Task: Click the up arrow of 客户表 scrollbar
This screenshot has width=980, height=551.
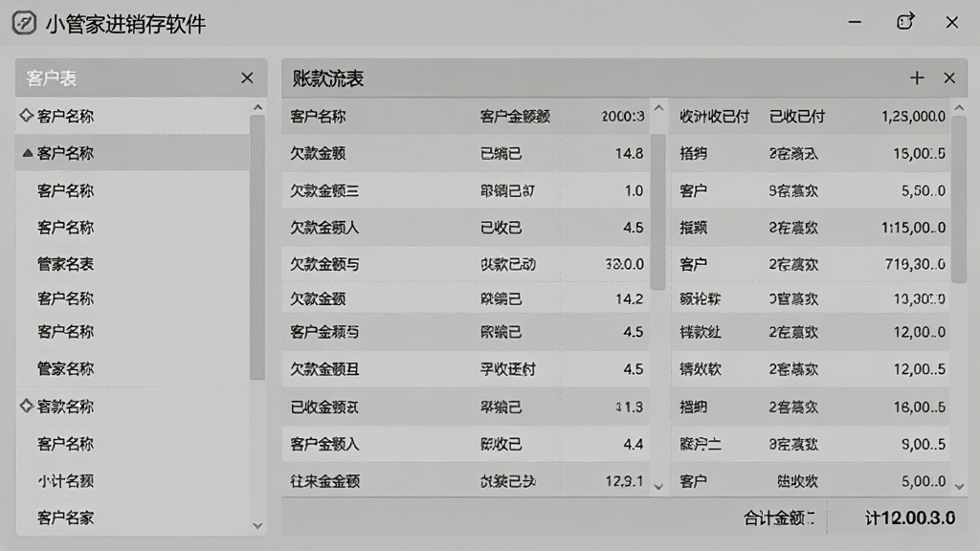Action: [257, 107]
